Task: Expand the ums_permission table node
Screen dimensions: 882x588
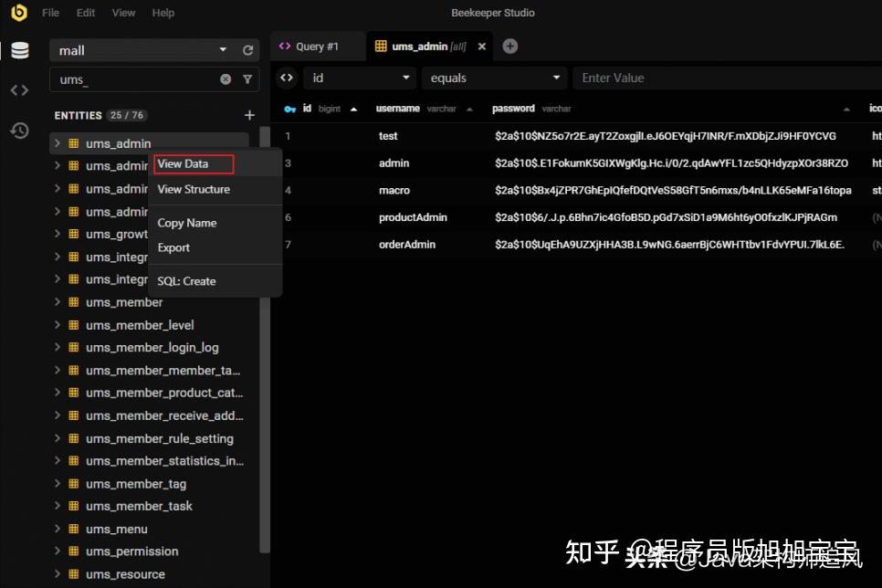Action: pos(57,551)
